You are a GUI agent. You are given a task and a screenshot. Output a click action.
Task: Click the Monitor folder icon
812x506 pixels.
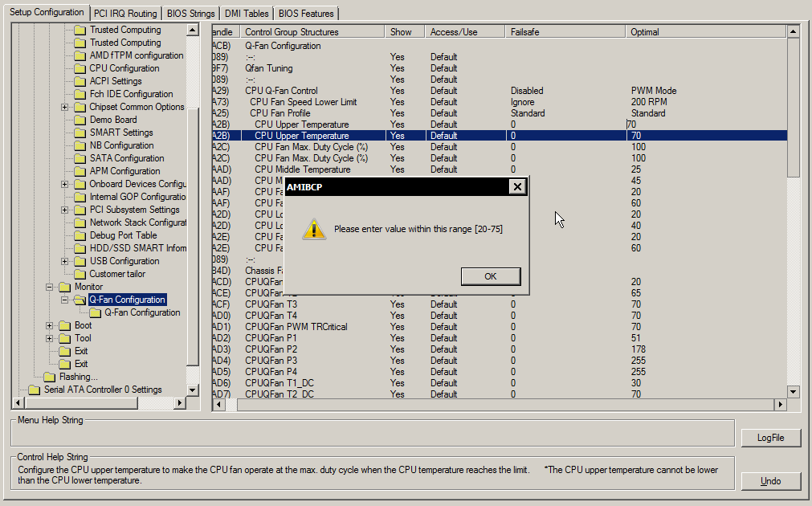point(64,287)
